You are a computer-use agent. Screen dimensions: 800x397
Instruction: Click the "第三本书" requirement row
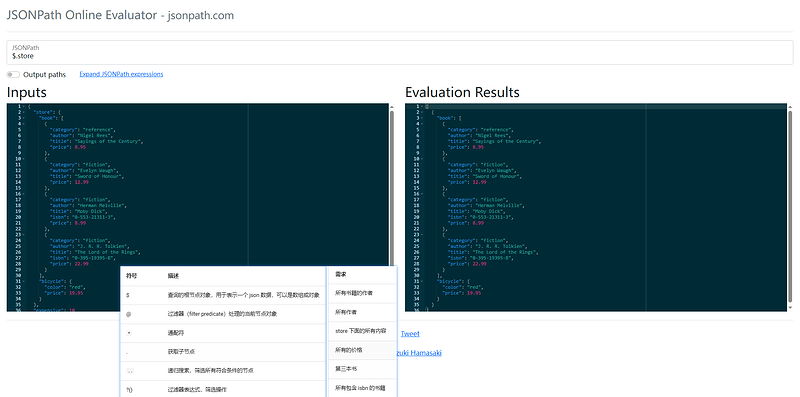pos(362,369)
